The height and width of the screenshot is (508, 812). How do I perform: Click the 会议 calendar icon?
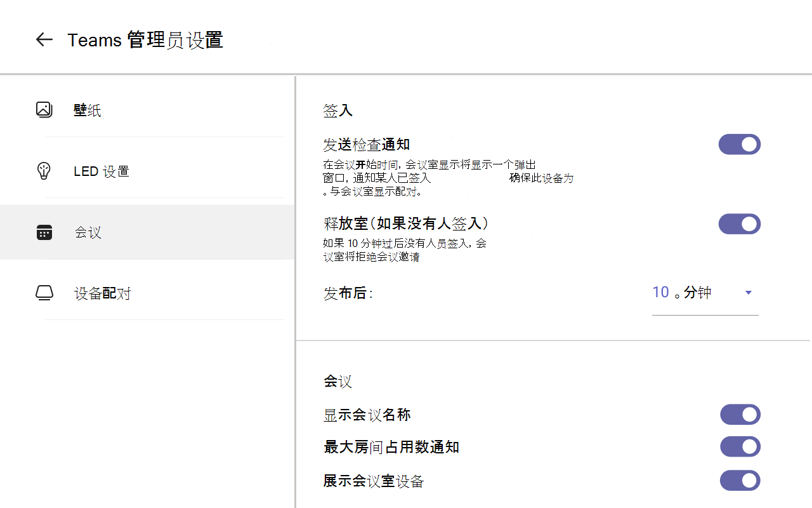(44, 232)
